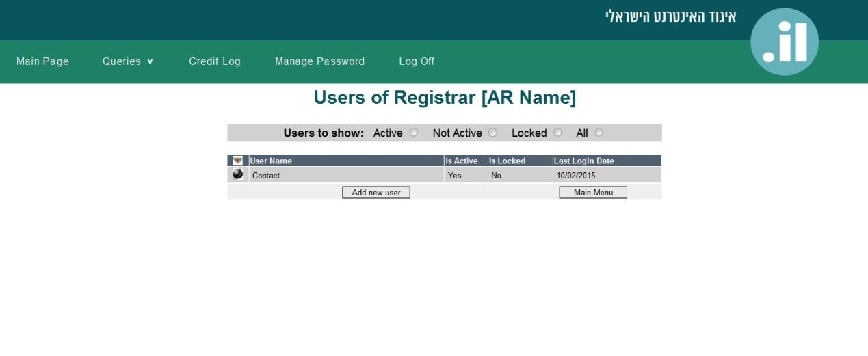The height and width of the screenshot is (356, 868).
Task: Click the 10/02/2015 login date cell
Action: tap(607, 176)
